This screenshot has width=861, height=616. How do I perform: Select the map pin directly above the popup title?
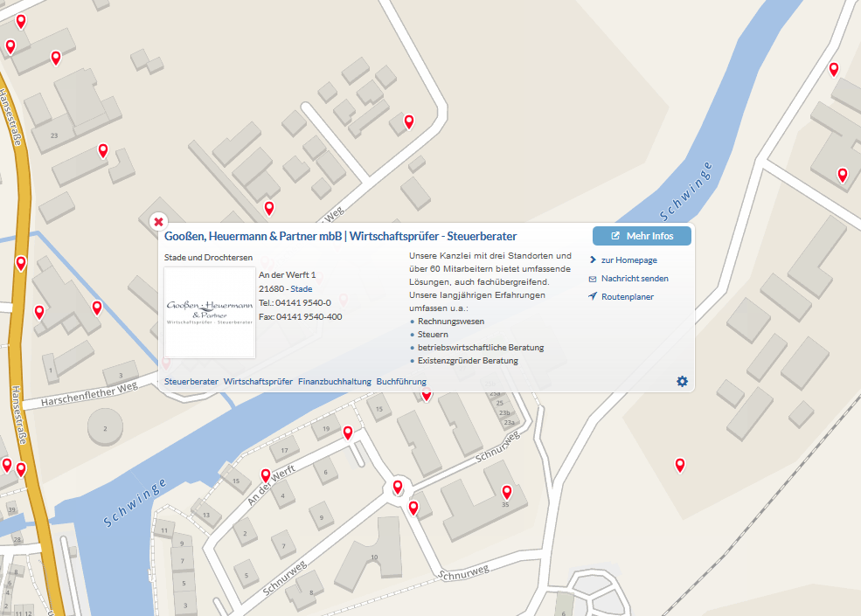coord(269,208)
